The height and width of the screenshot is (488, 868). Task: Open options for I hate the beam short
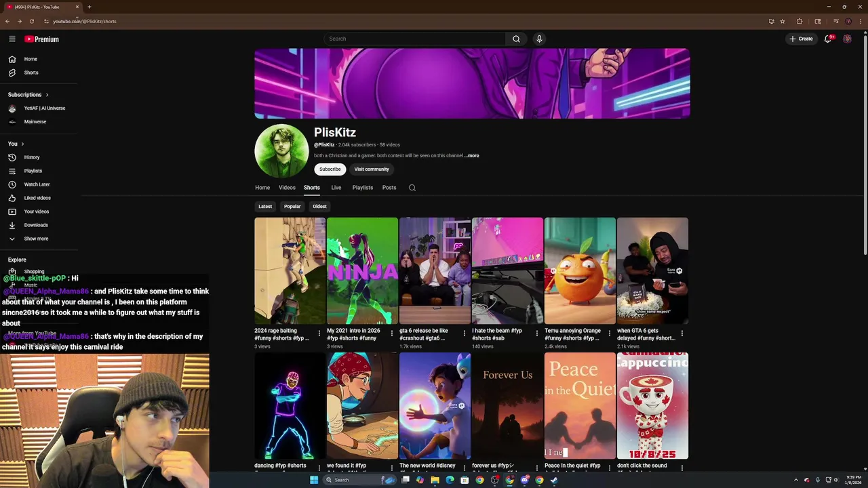[537, 333]
